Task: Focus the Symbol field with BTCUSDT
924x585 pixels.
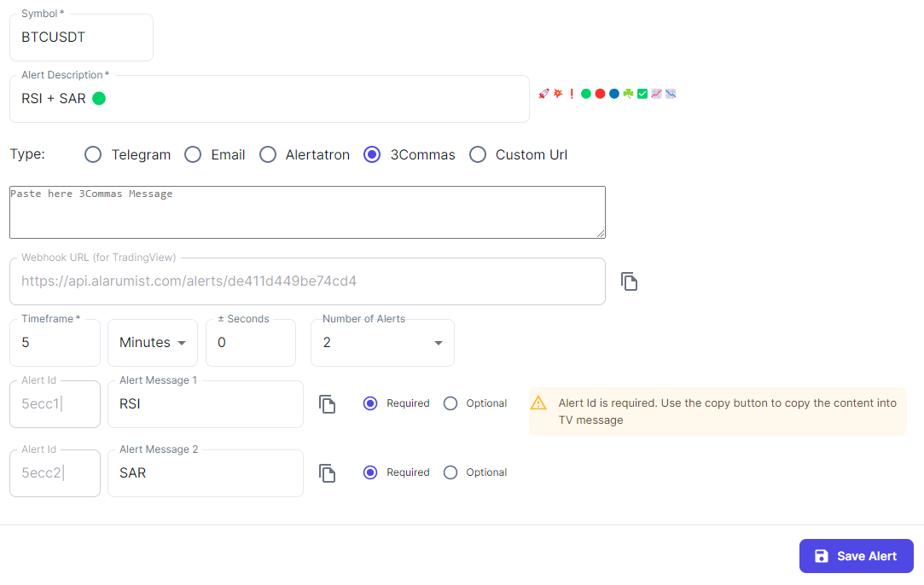Action: 81,38
